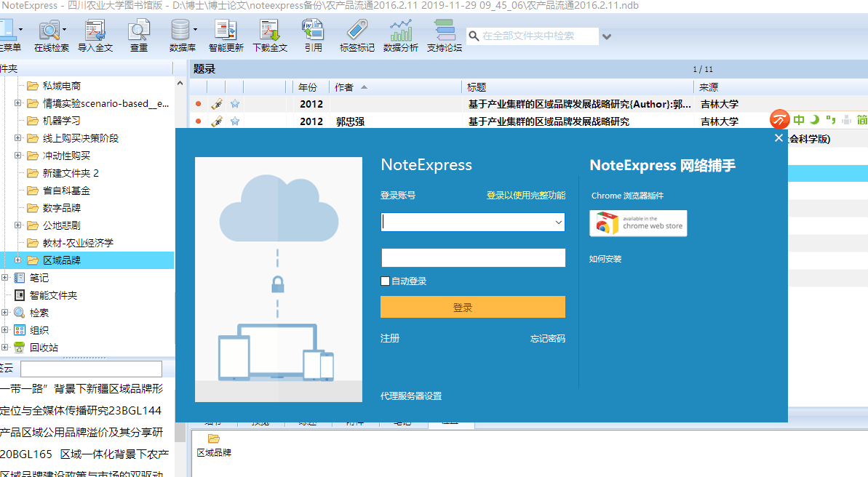Expand the 情境实验scenario-based folder
This screenshot has width=868, height=477.
(17, 103)
